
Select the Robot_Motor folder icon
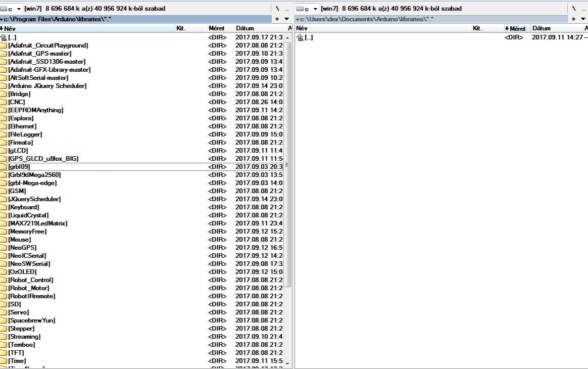[x=4, y=288]
